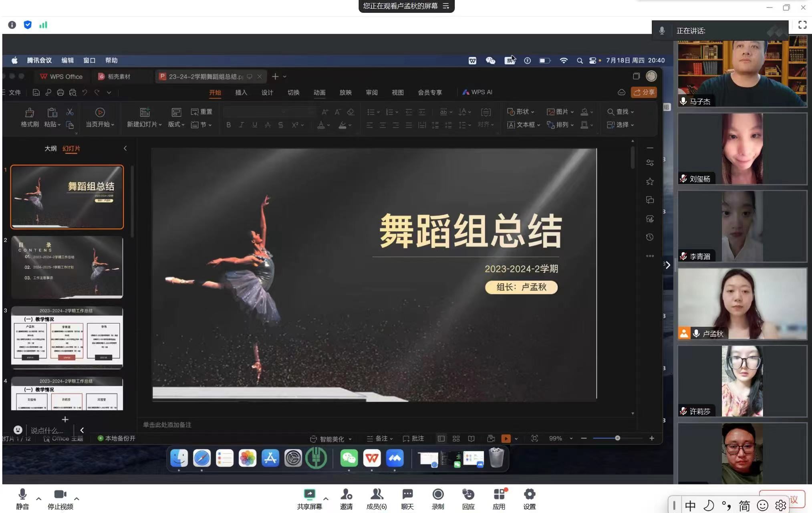
Task: Click network signal status icon
Action: click(x=43, y=25)
